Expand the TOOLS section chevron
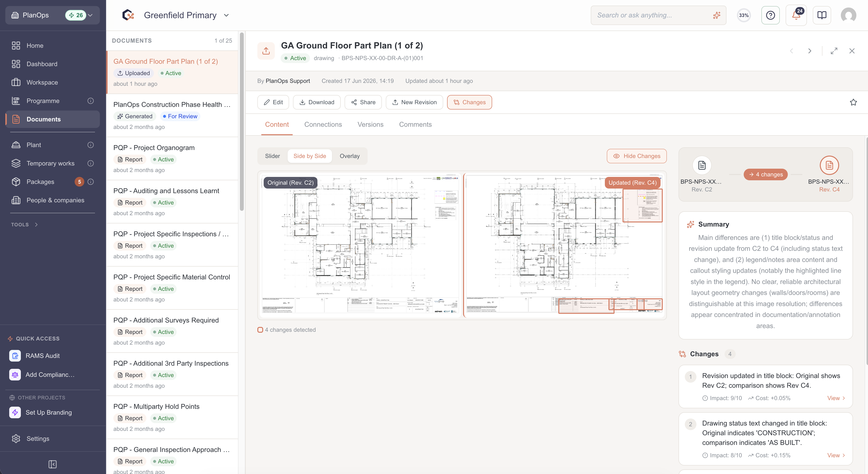Screen dimensions: 868x474 click(x=36, y=224)
